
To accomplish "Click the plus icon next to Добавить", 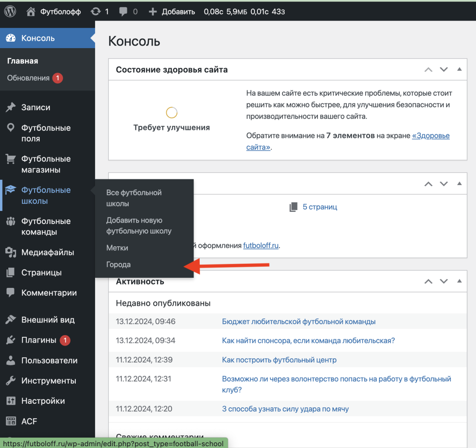I will click(x=153, y=12).
